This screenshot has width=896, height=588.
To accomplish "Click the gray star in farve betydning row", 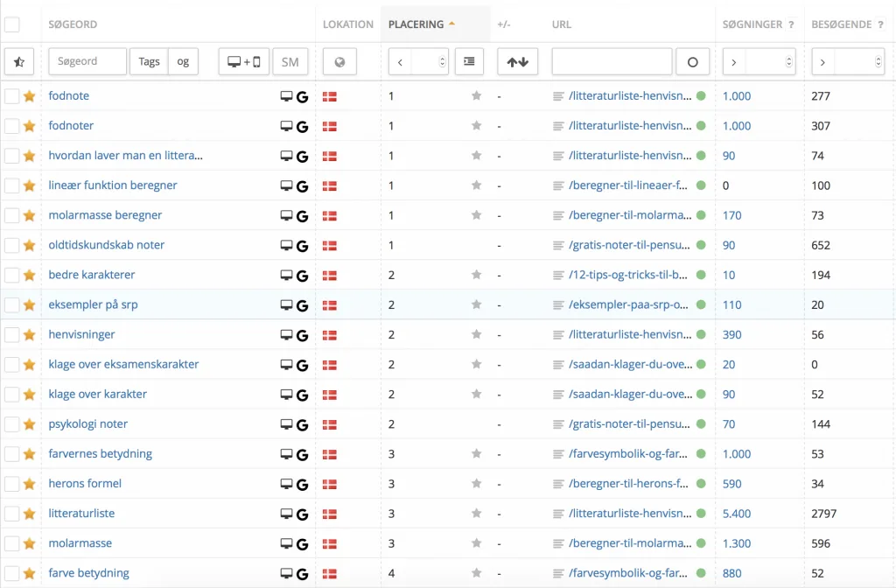I will pos(476,572).
